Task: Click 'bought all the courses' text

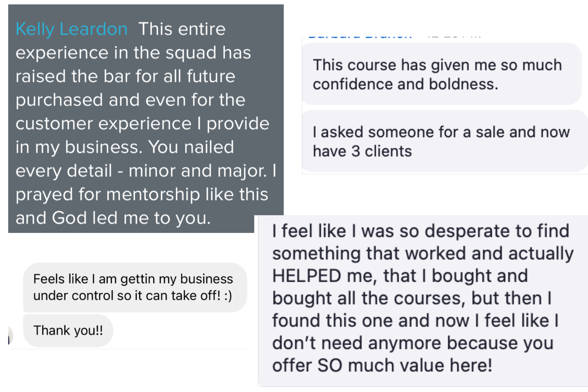Action: point(368,298)
